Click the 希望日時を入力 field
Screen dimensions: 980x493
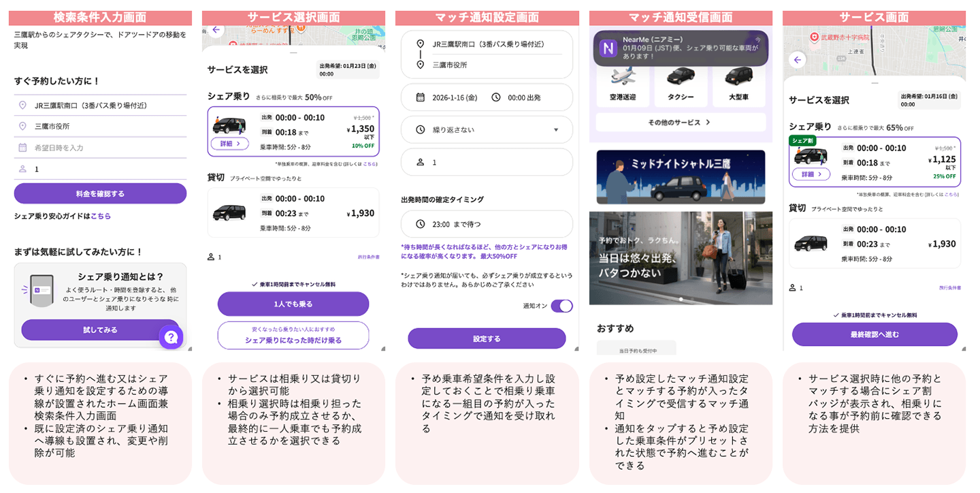point(100,148)
